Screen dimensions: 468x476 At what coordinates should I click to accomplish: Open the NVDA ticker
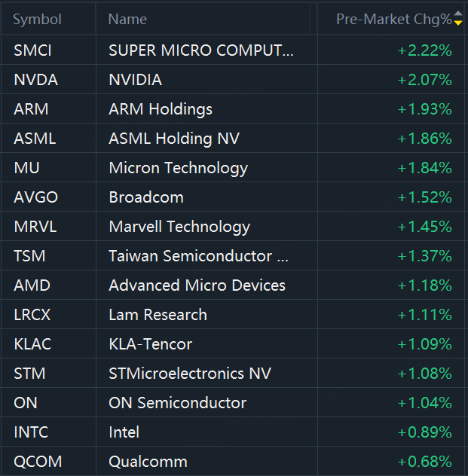(x=36, y=80)
